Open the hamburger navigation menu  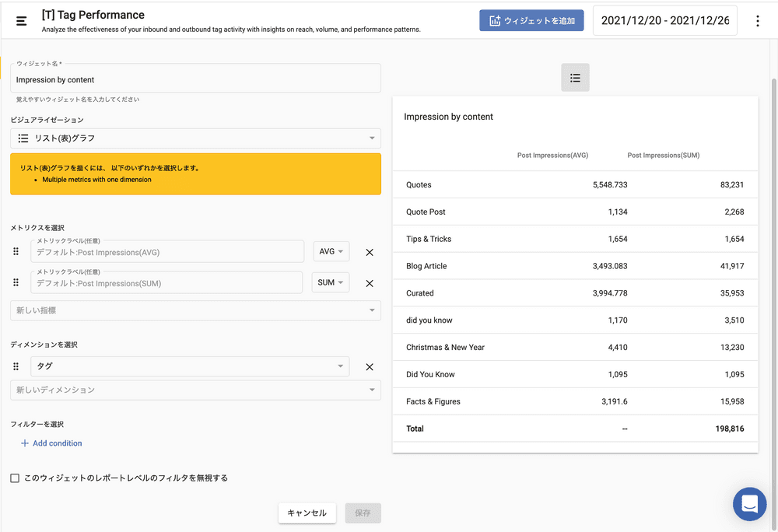[21, 20]
